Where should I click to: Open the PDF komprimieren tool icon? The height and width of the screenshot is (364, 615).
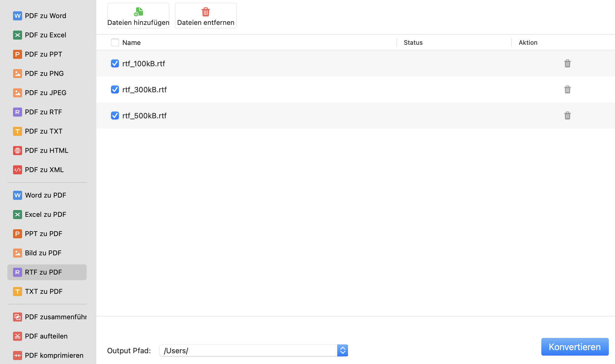17,355
